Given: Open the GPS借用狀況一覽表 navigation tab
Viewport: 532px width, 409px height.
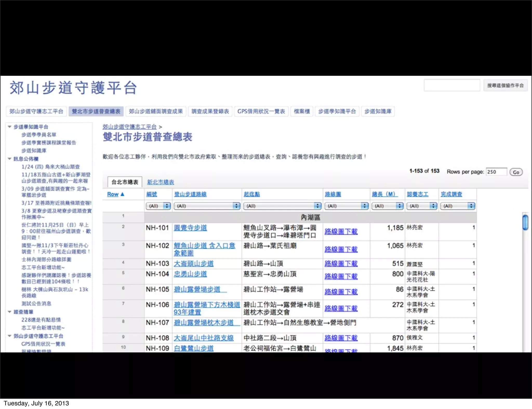Looking at the screenshot, I should (261, 111).
